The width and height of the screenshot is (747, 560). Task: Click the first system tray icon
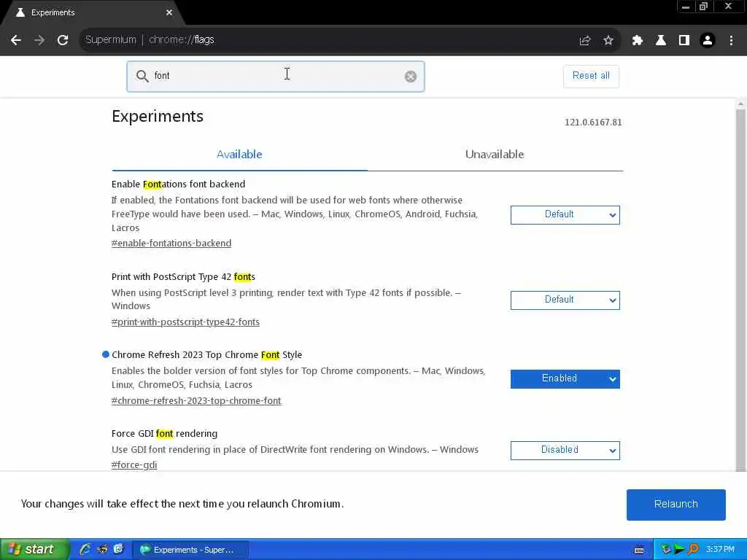[x=666, y=550]
